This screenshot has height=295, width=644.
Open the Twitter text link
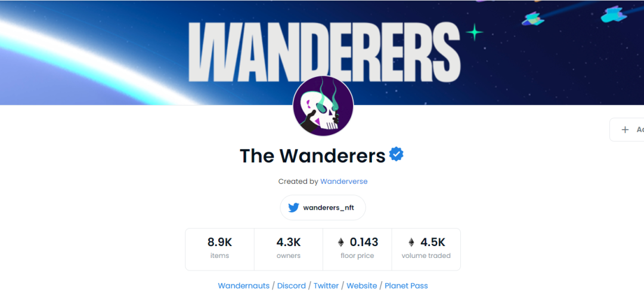[326, 285]
